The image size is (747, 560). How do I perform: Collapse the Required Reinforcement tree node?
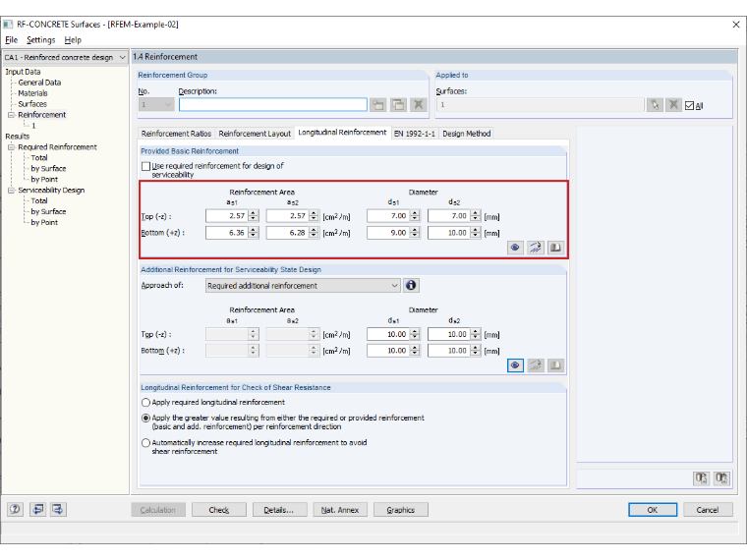click(x=11, y=147)
